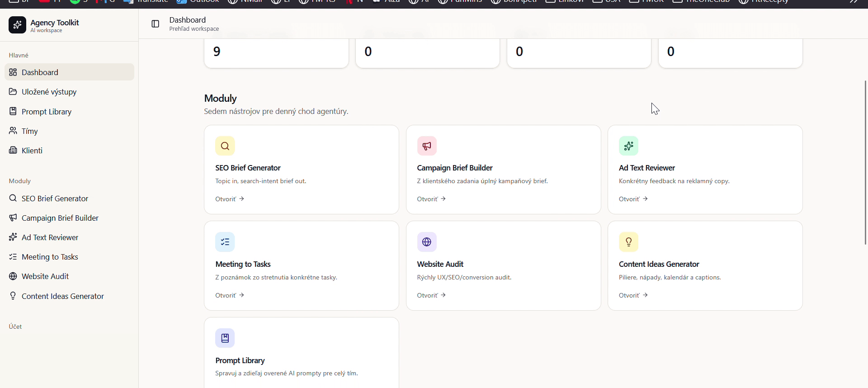The width and height of the screenshot is (868, 388).
Task: Click the checklist icon on Meeting to Tasks card
Action: (x=225, y=242)
